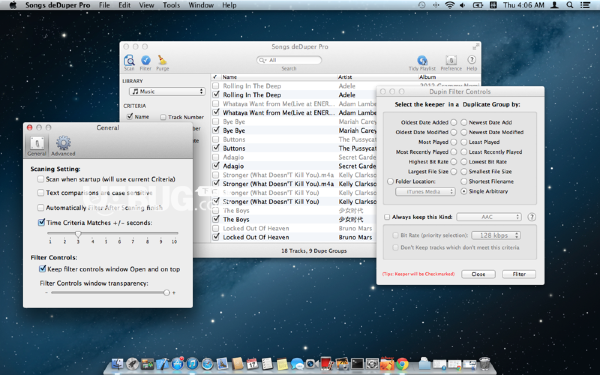Viewport: 600px width, 375px height.
Task: Click Filter button in Dupin Filter Controls
Action: (x=519, y=274)
